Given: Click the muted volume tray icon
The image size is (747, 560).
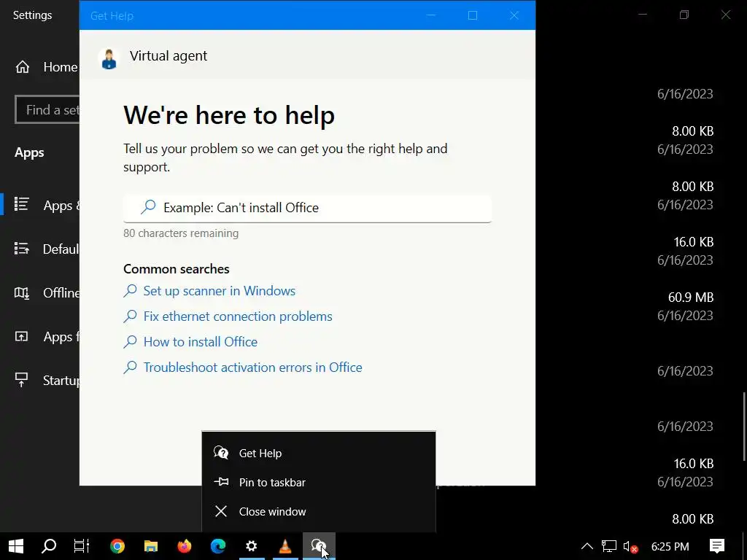Looking at the screenshot, I should pos(630,546).
